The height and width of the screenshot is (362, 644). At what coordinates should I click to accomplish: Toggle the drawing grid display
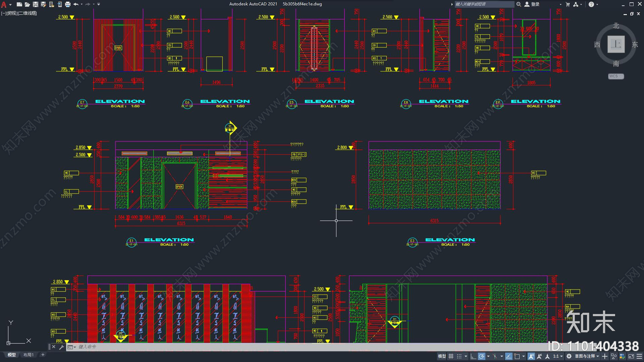pos(451,356)
